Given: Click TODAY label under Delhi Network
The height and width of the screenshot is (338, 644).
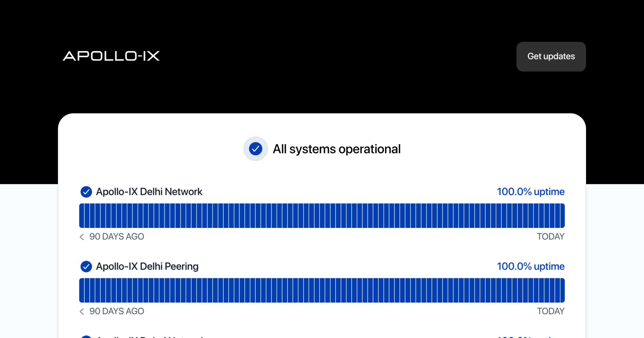Looking at the screenshot, I should (551, 237).
